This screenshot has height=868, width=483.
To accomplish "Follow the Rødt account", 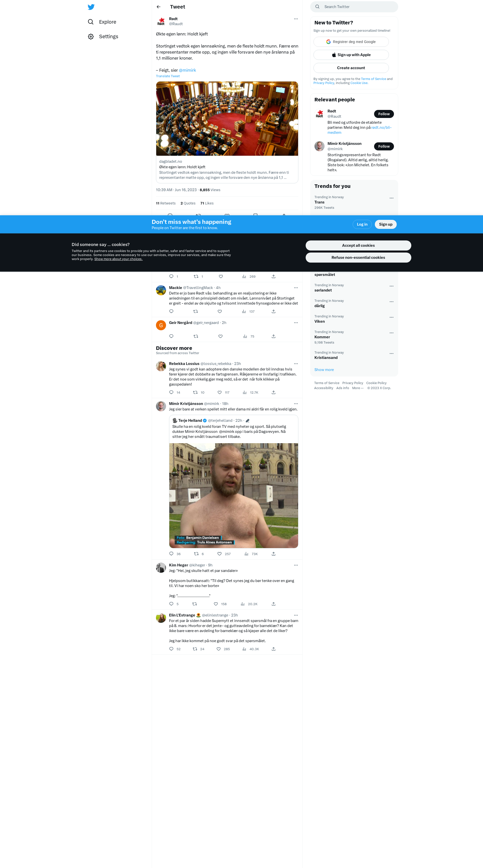I will 384,114.
